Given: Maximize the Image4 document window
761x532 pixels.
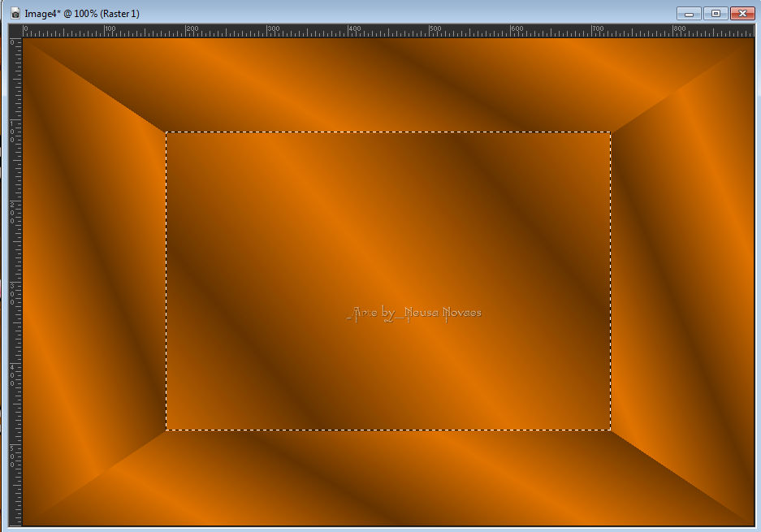Looking at the screenshot, I should coord(716,14).
